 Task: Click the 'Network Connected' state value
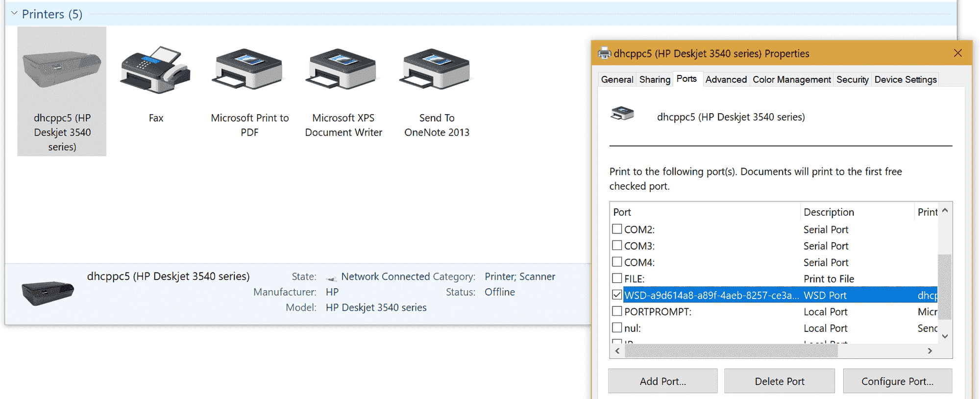pyautogui.click(x=385, y=276)
